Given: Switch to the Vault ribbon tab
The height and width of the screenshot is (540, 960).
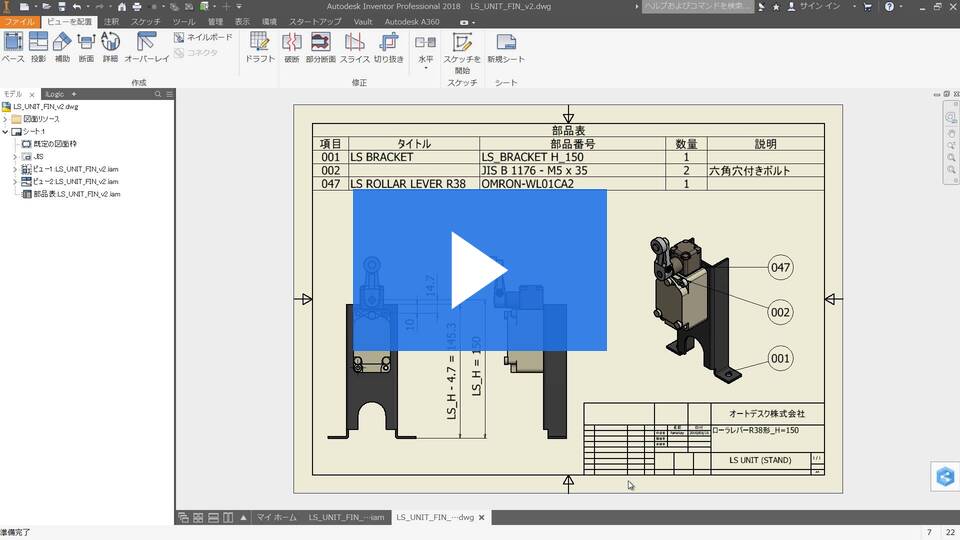Looking at the screenshot, I should tap(362, 21).
